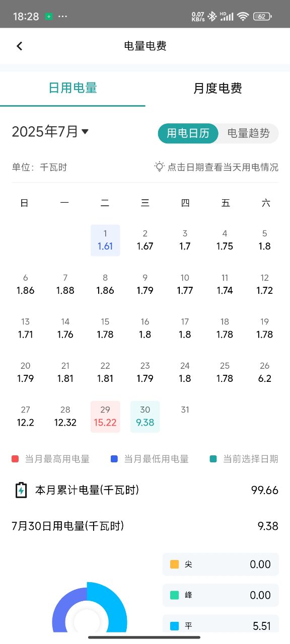This screenshot has height=644, width=290.
Task: Tap the battery level indicator
Action: click(x=262, y=17)
